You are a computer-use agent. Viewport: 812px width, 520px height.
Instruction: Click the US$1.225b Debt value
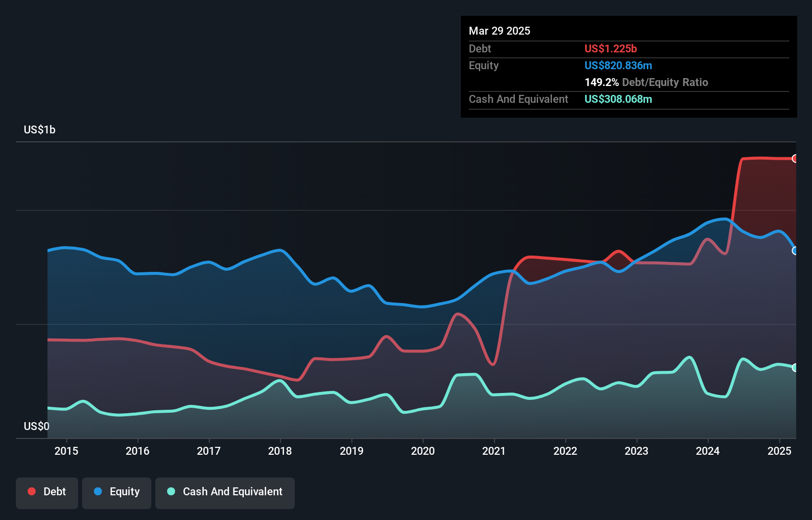611,48
